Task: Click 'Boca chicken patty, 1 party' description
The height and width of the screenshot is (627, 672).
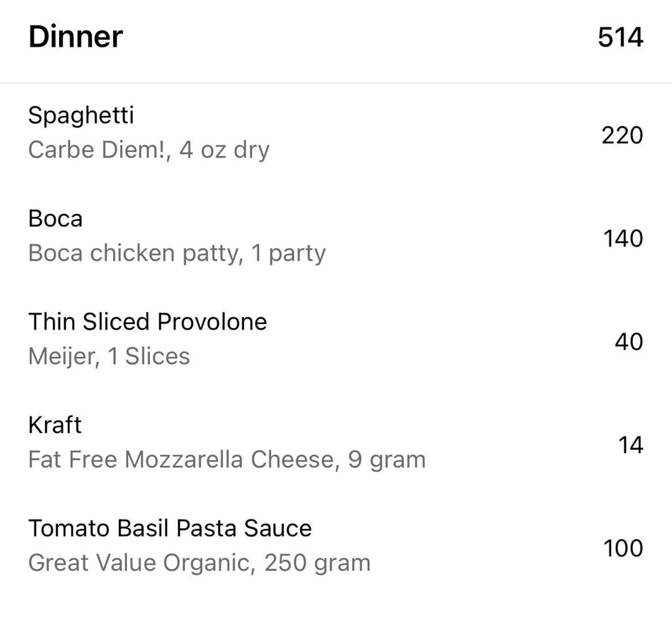Action: (x=177, y=254)
